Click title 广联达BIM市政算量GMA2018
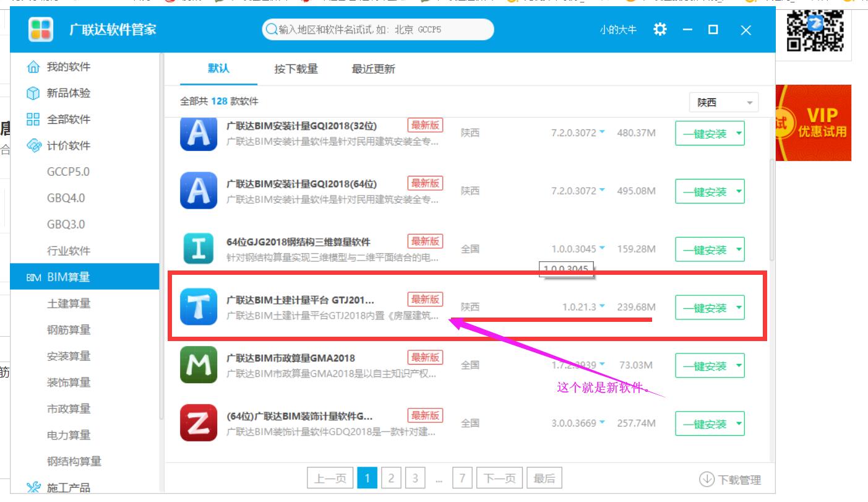Image resolution: width=868 pixels, height=502 pixels. (291, 358)
